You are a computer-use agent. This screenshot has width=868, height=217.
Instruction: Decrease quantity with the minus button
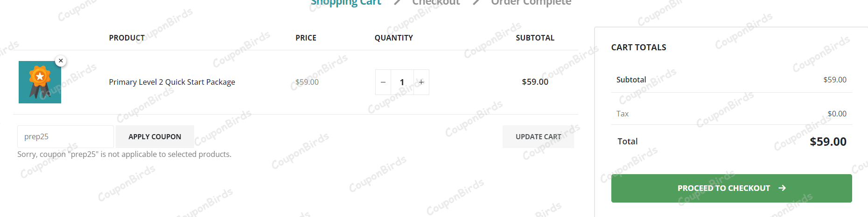pos(383,82)
